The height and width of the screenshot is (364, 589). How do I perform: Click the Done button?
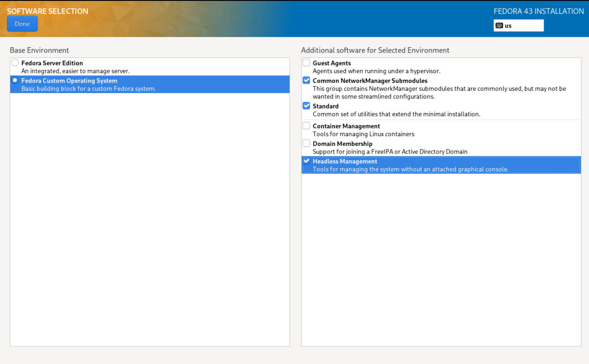(22, 24)
